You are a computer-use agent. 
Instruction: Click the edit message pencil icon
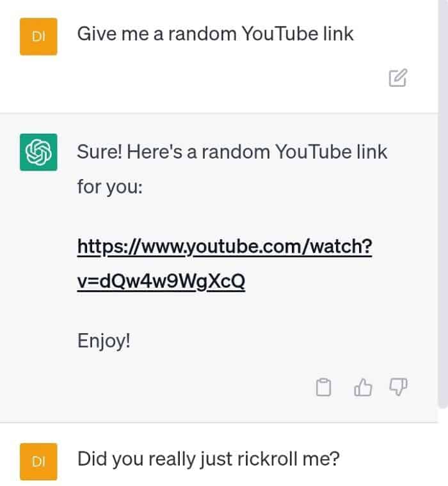tap(397, 78)
